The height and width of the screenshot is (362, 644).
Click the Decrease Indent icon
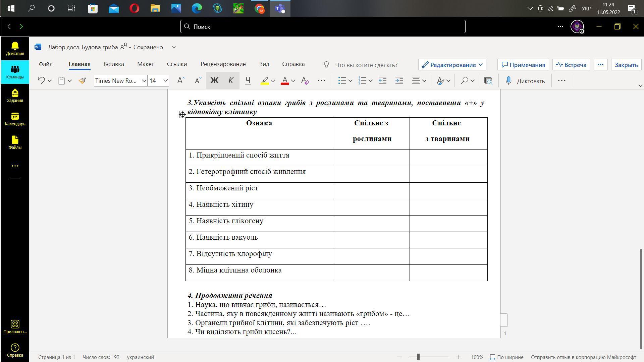382,80
